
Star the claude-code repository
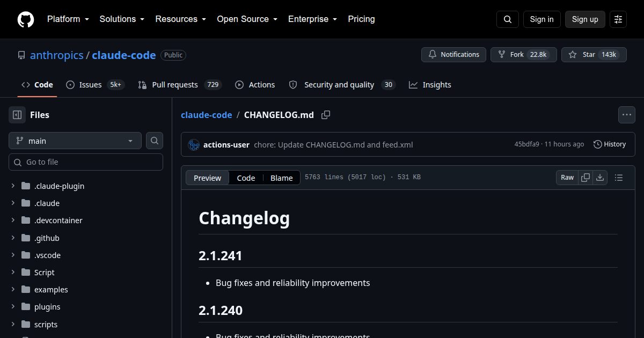[x=594, y=55]
